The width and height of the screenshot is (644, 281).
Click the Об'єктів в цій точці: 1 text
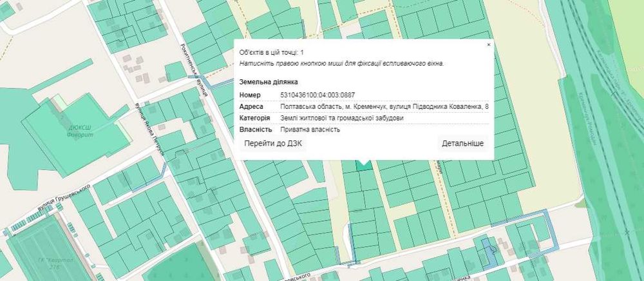coord(272,53)
